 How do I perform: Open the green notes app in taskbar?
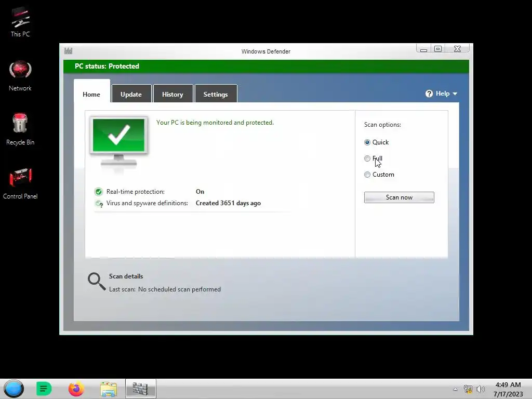click(x=44, y=389)
